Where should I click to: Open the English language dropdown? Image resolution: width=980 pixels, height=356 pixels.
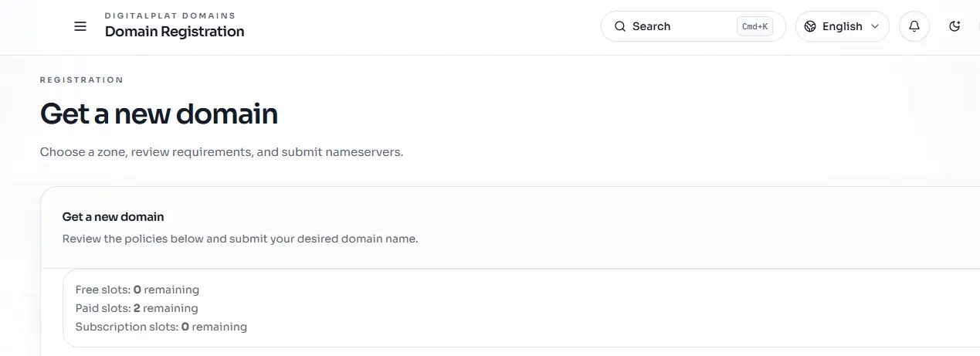(842, 26)
